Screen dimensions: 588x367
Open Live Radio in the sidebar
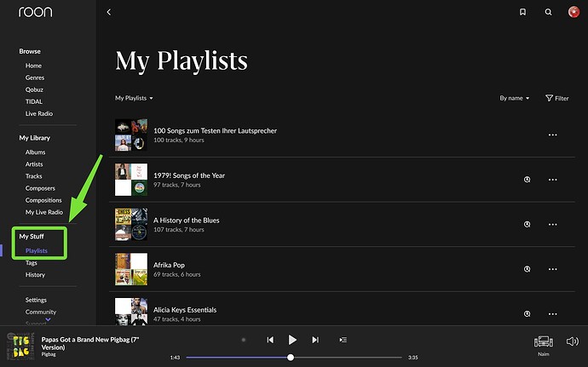[x=39, y=113]
